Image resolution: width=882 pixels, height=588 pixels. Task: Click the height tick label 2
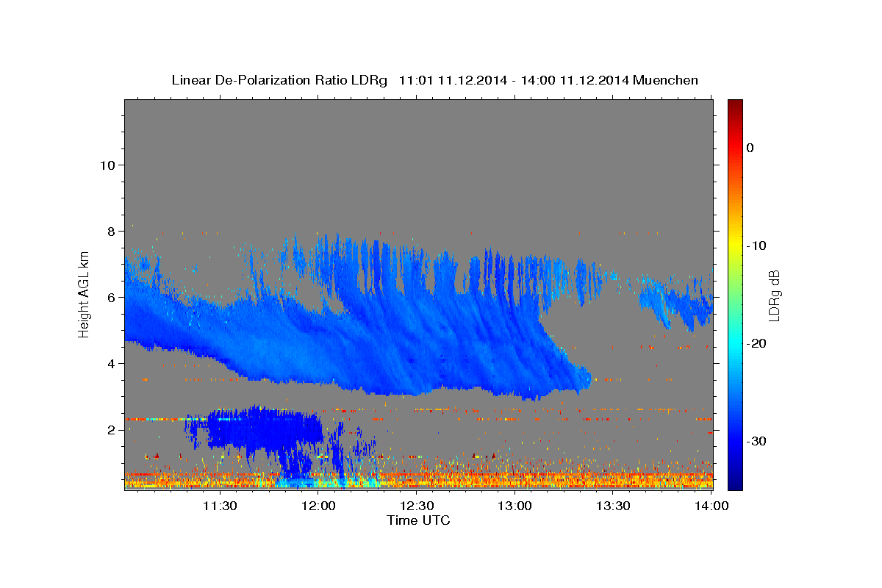pos(111,429)
